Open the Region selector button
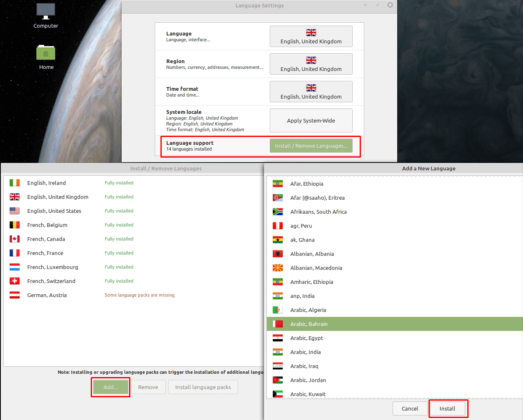The height and width of the screenshot is (420, 523). tap(311, 64)
